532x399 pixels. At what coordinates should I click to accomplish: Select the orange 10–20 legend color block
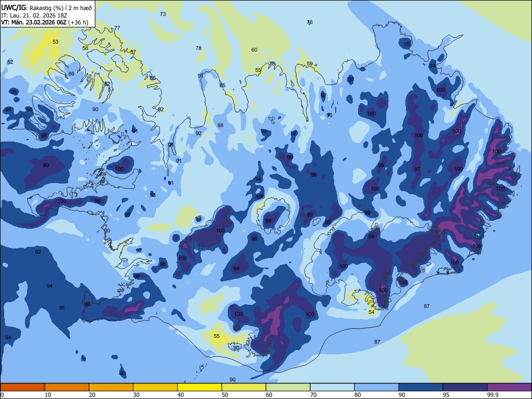click(x=67, y=387)
